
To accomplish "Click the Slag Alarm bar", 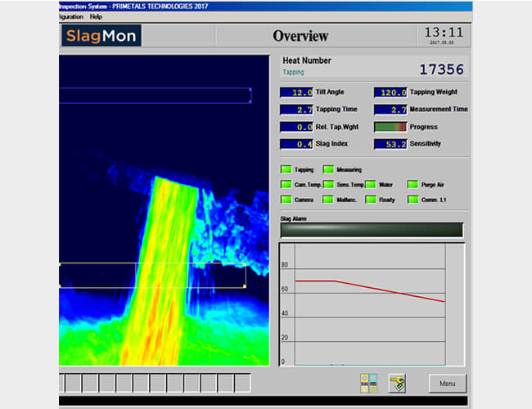I will [x=372, y=230].
